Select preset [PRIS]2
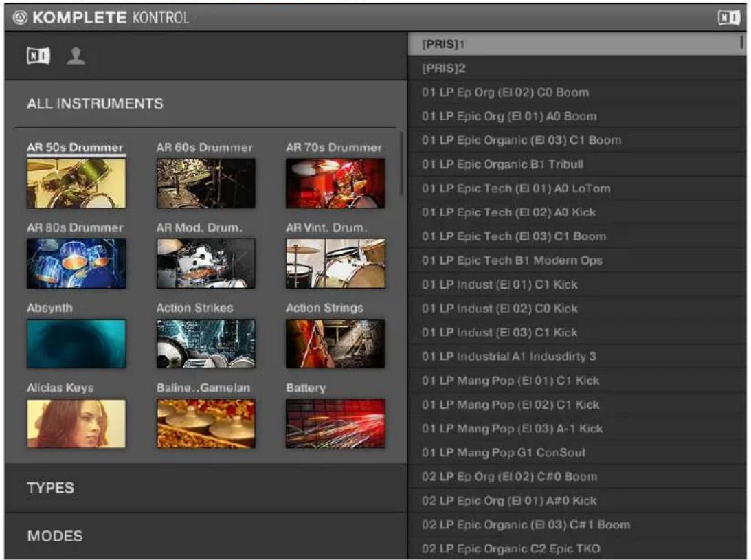 pos(576,68)
